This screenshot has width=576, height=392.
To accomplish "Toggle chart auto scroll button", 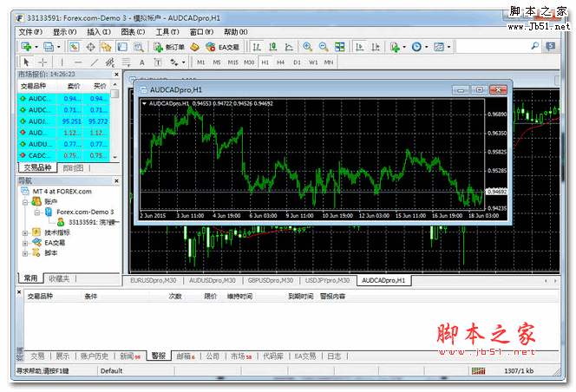I will [x=359, y=47].
